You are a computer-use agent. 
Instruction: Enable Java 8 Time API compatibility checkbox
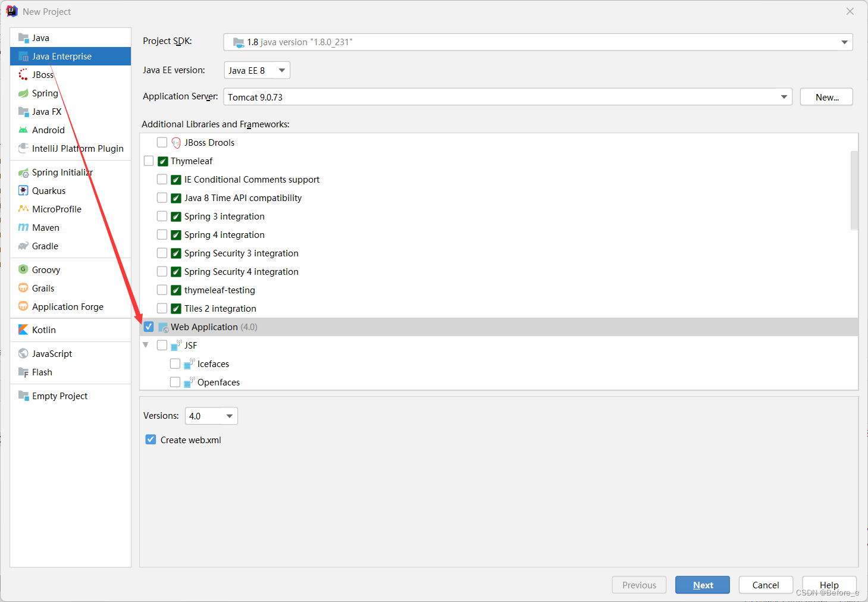[162, 198]
